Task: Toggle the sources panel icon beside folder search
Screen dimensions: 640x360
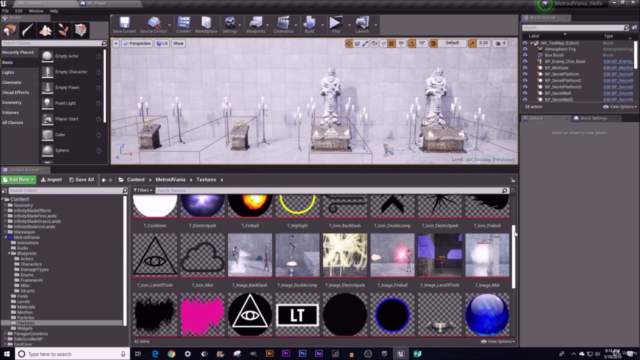Action: point(4,191)
